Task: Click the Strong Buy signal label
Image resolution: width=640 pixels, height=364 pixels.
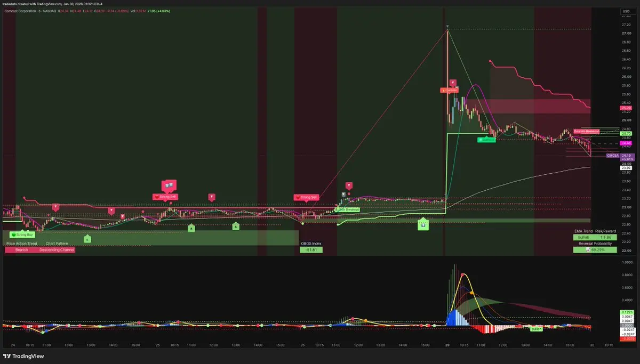Action: click(x=22, y=234)
